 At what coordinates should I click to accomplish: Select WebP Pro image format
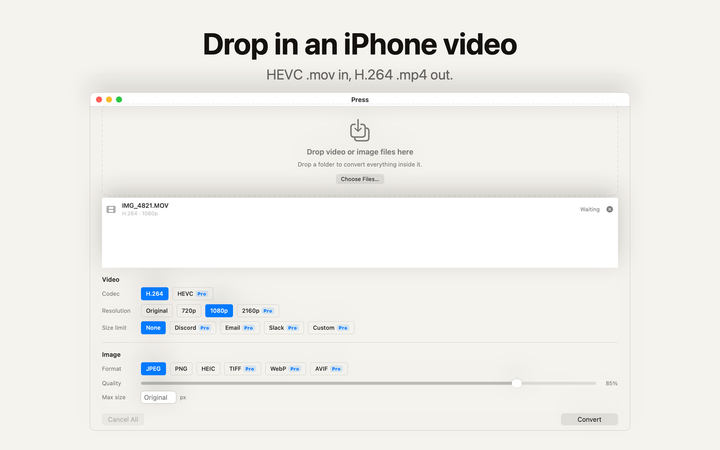click(285, 369)
